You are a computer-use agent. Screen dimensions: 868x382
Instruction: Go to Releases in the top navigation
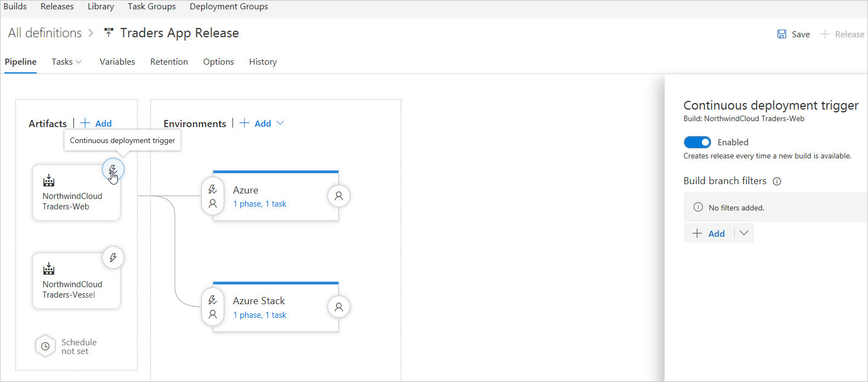[57, 7]
